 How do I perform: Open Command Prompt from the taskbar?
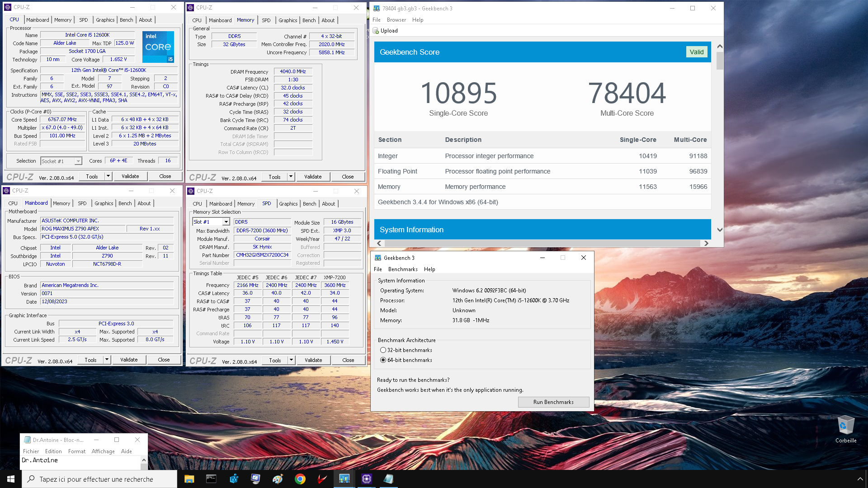(x=211, y=479)
